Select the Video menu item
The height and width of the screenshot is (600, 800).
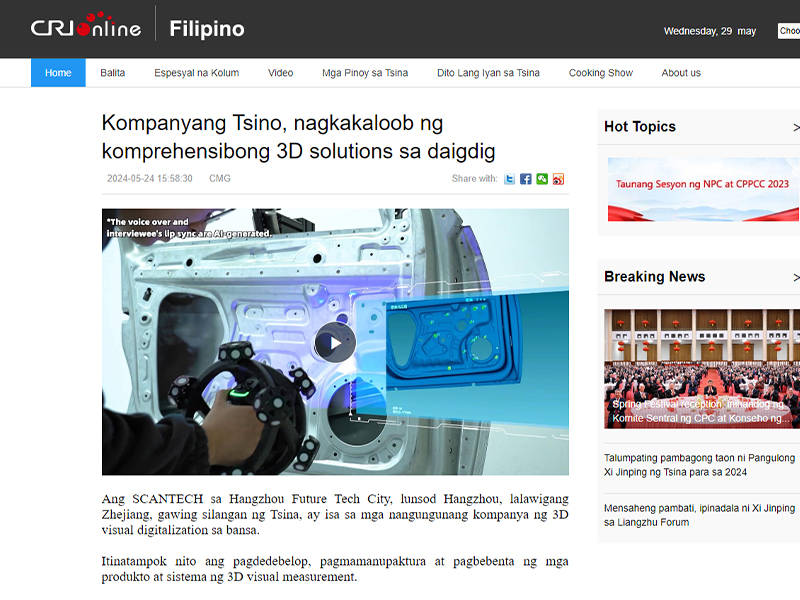281,73
